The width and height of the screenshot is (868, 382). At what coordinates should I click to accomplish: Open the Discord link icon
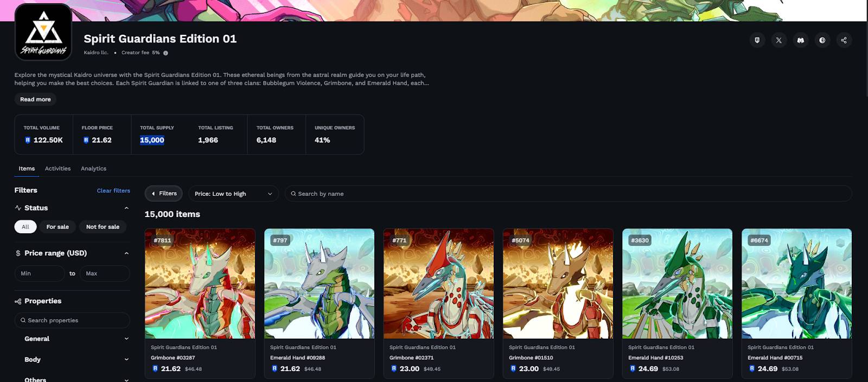pos(801,40)
